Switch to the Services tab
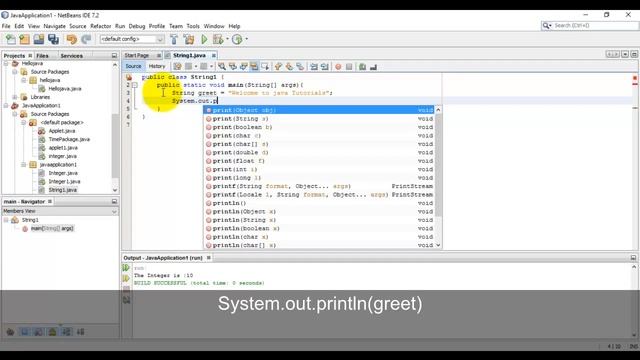 point(71,56)
